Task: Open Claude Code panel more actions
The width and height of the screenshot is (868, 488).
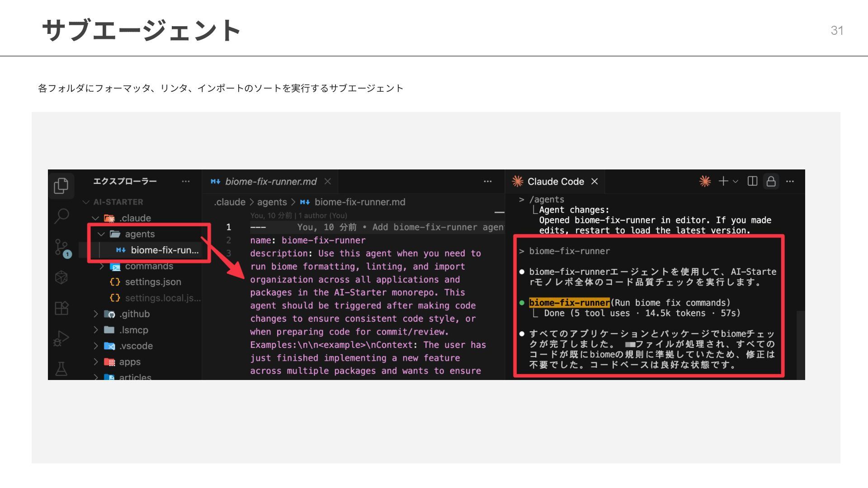Action: click(790, 181)
